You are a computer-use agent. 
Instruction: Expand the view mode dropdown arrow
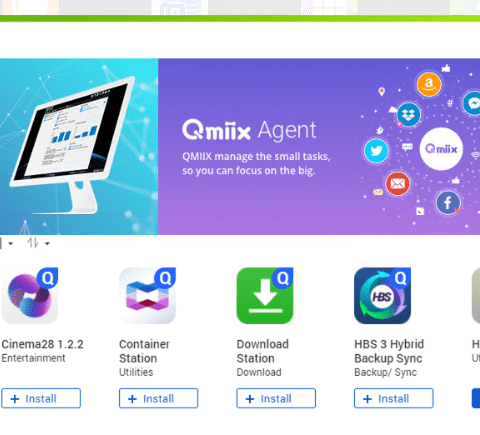11,244
